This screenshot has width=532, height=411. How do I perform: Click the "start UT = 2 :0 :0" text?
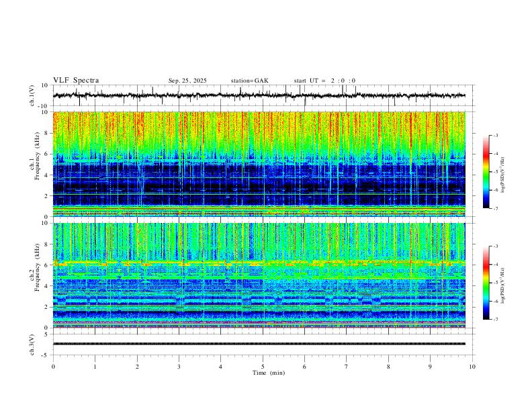324,81
